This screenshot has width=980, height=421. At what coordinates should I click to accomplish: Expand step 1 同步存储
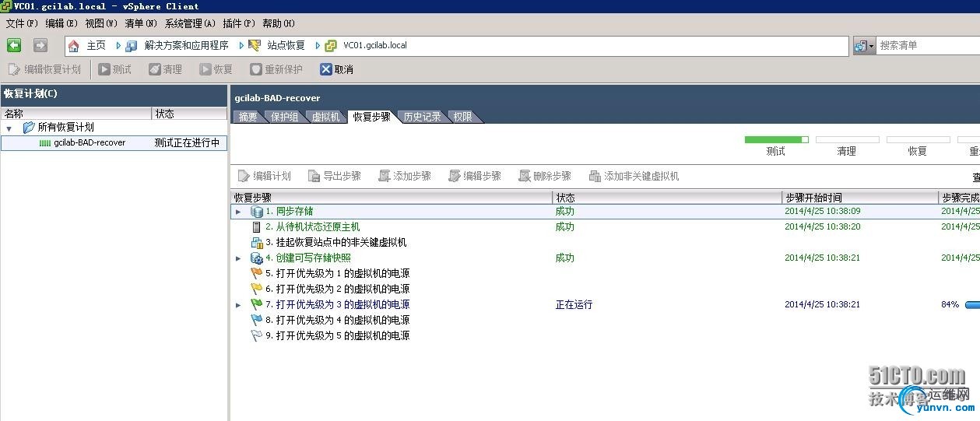(x=238, y=212)
